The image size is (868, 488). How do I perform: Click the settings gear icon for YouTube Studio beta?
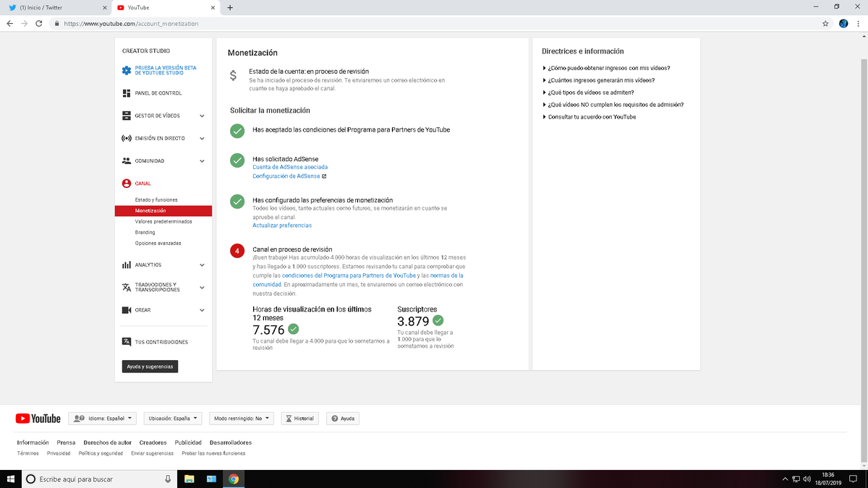tap(127, 70)
